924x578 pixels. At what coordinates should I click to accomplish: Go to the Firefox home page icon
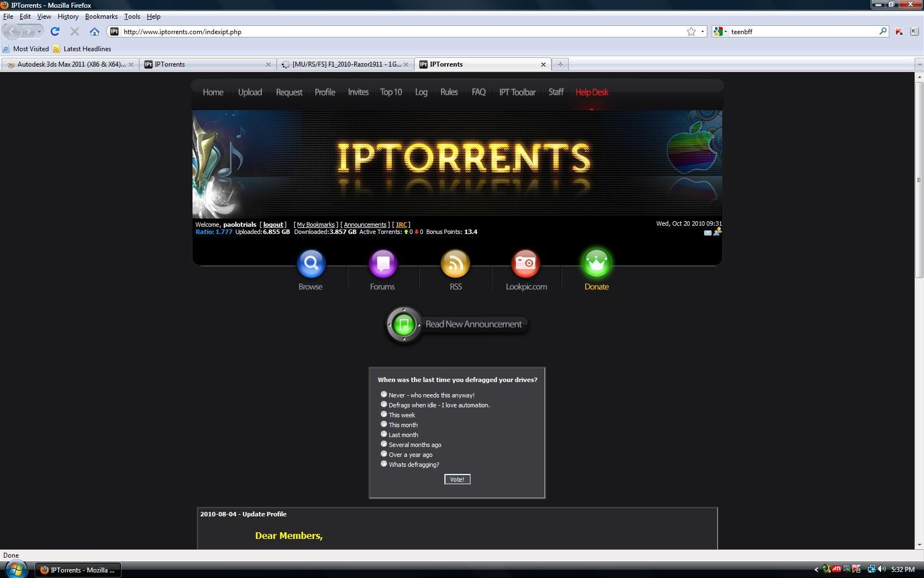pos(95,31)
